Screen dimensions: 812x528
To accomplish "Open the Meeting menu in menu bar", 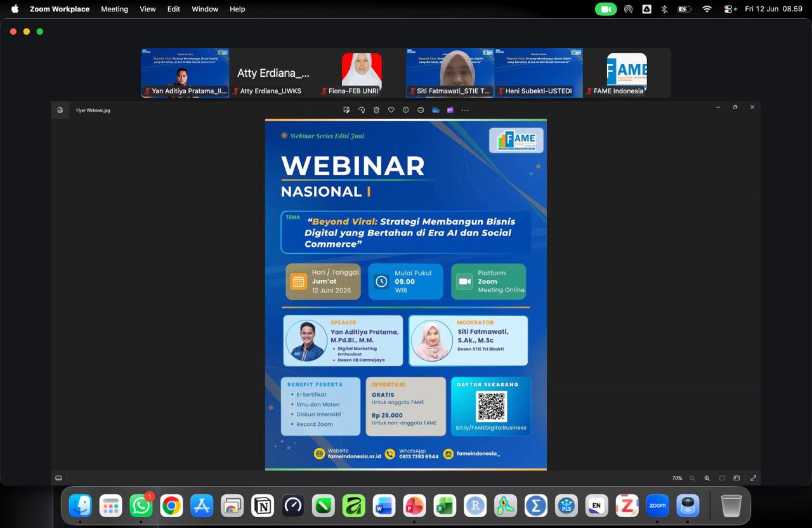I will click(114, 9).
